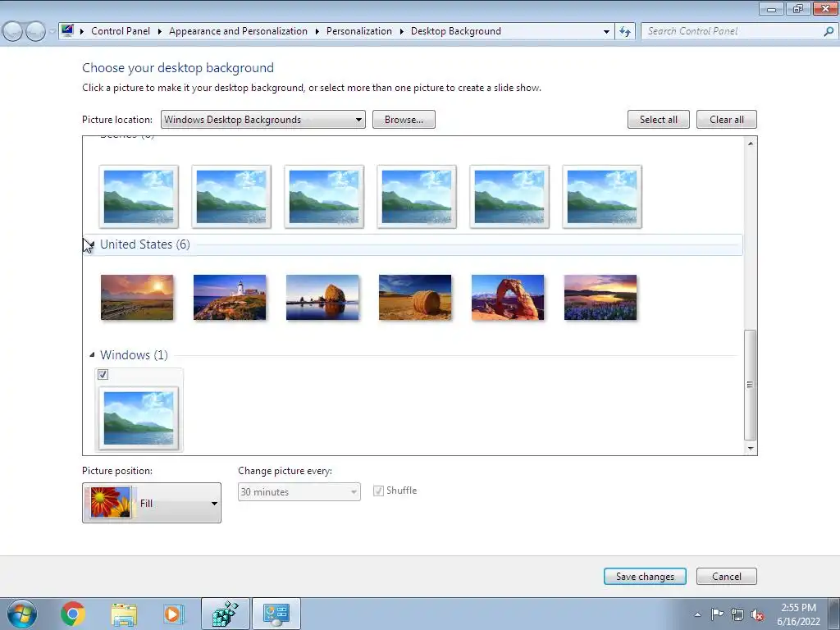Launch Google Chrome from taskbar
The height and width of the screenshot is (630, 840).
coord(73,614)
